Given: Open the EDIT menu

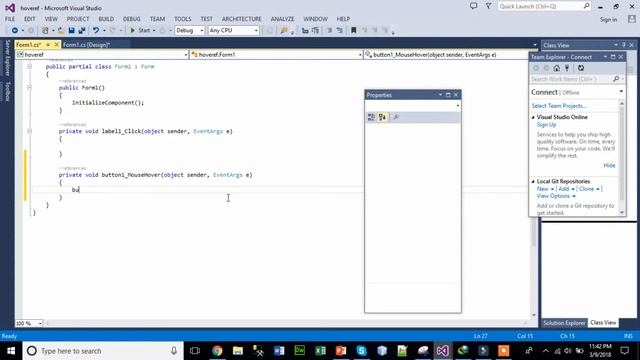Looking at the screenshot, I should 29,19.
